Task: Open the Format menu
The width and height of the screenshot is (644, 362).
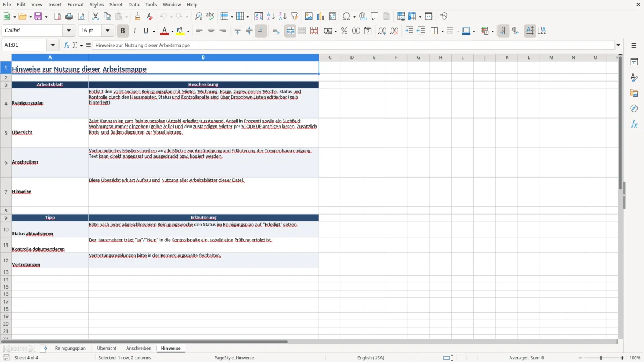Action: pyautogui.click(x=76, y=4)
